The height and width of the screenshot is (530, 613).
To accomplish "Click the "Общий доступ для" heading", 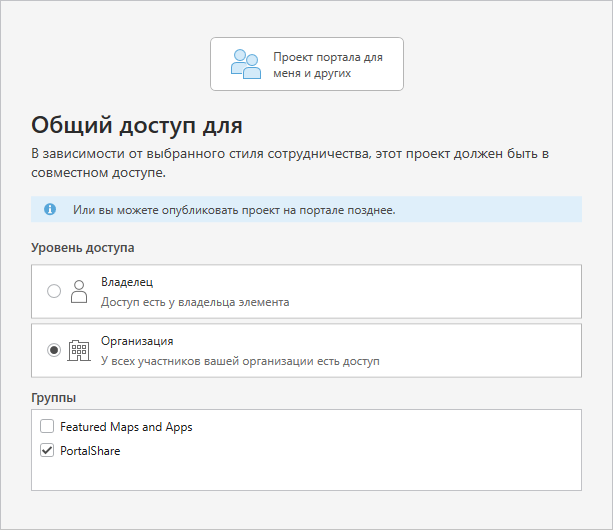I will tap(137, 125).
